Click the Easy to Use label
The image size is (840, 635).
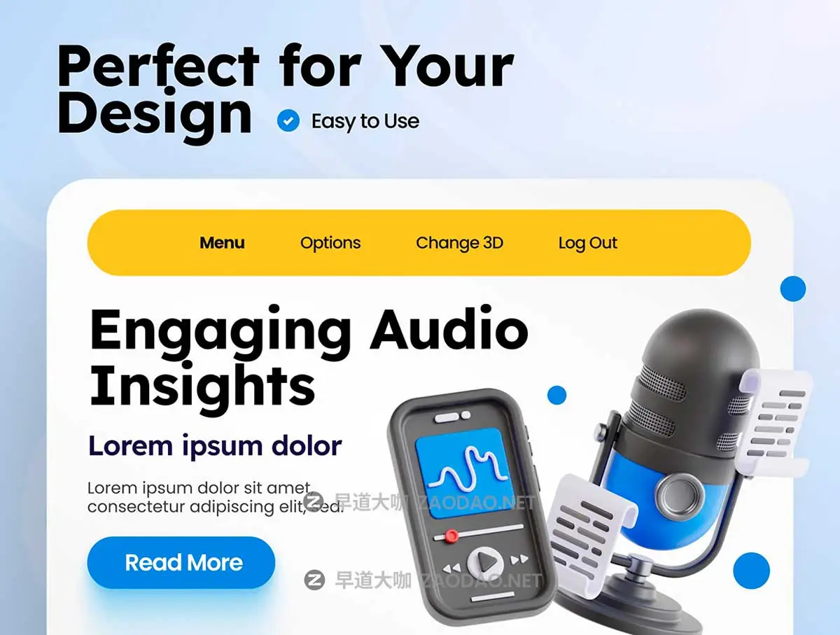[x=365, y=121]
